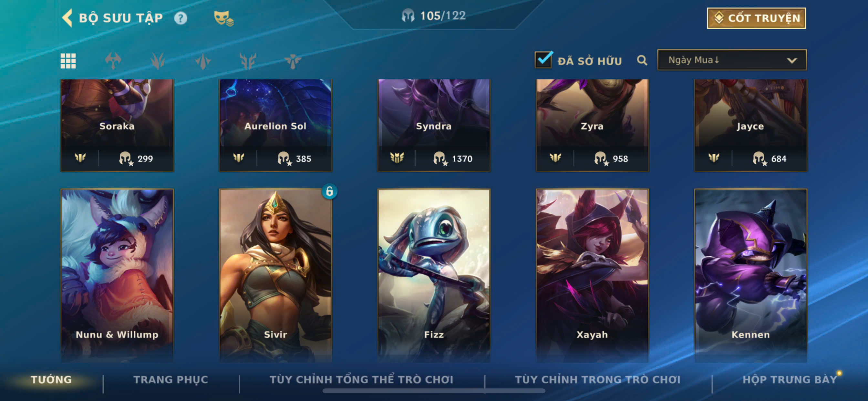868x401 pixels.
Task: Click the Cốt Truyện button
Action: (x=756, y=18)
